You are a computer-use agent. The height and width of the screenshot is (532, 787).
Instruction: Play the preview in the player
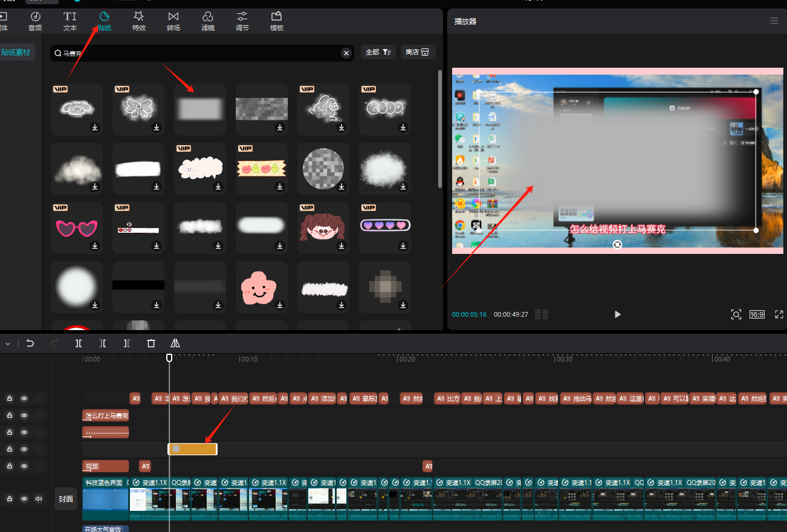coord(617,314)
